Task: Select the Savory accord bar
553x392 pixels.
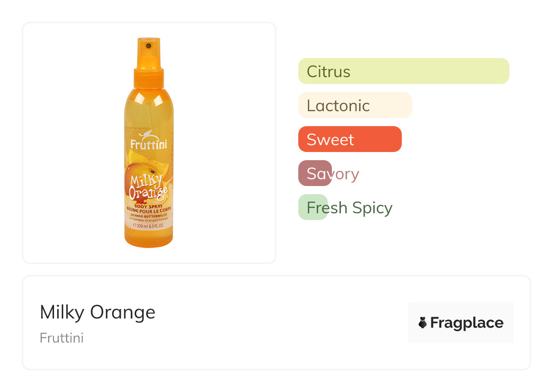Action: (315, 173)
